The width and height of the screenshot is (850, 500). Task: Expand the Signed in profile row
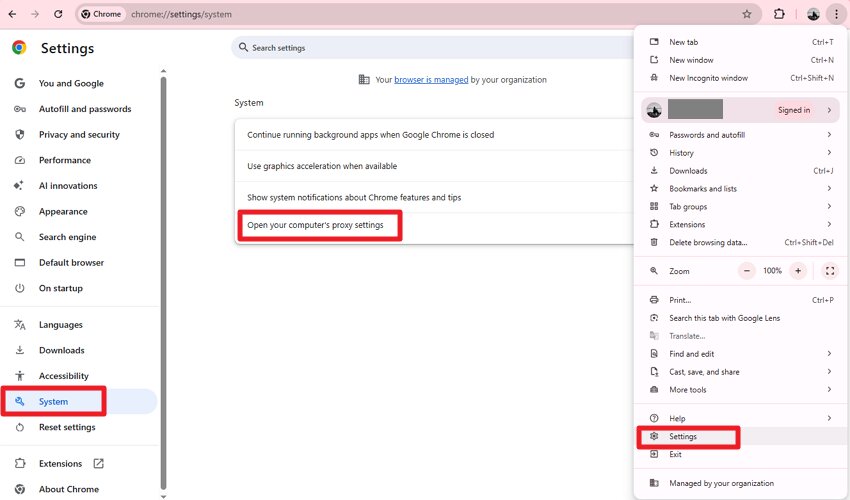(740, 110)
